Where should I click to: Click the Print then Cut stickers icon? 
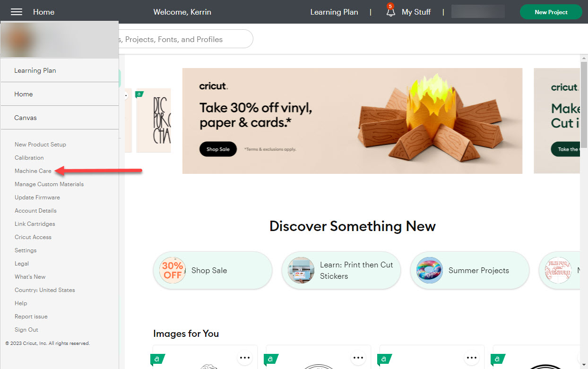coord(301,270)
